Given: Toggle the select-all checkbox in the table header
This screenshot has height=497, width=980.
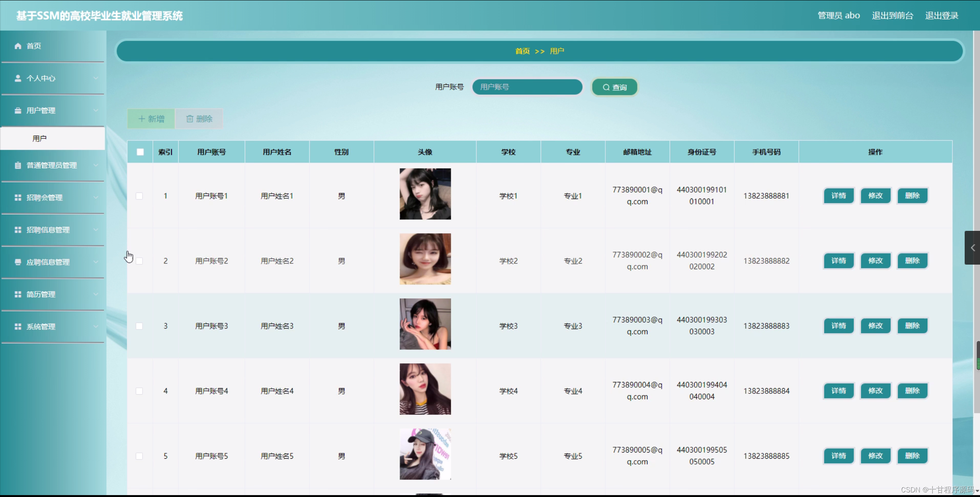Looking at the screenshot, I should tap(140, 152).
